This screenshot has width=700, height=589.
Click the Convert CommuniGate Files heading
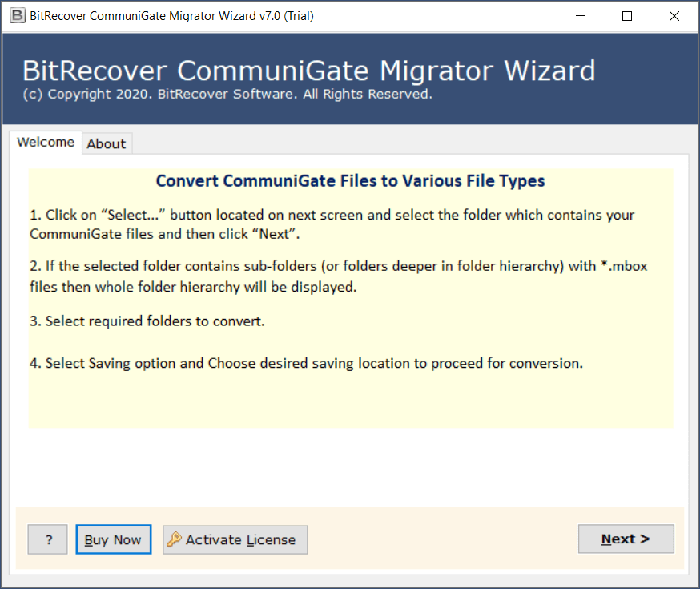[x=350, y=181]
